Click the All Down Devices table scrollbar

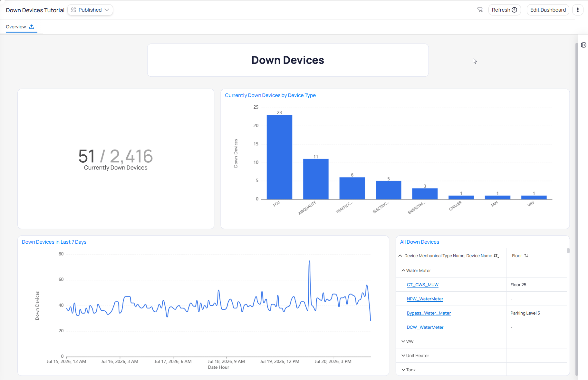(x=568, y=251)
